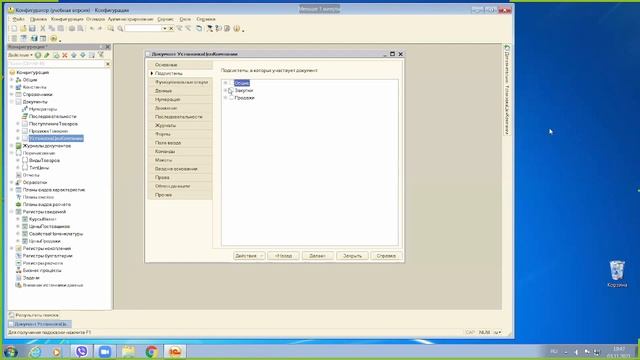Click Move Down arrow in Configuration panel
640x360 pixels.
83,55
